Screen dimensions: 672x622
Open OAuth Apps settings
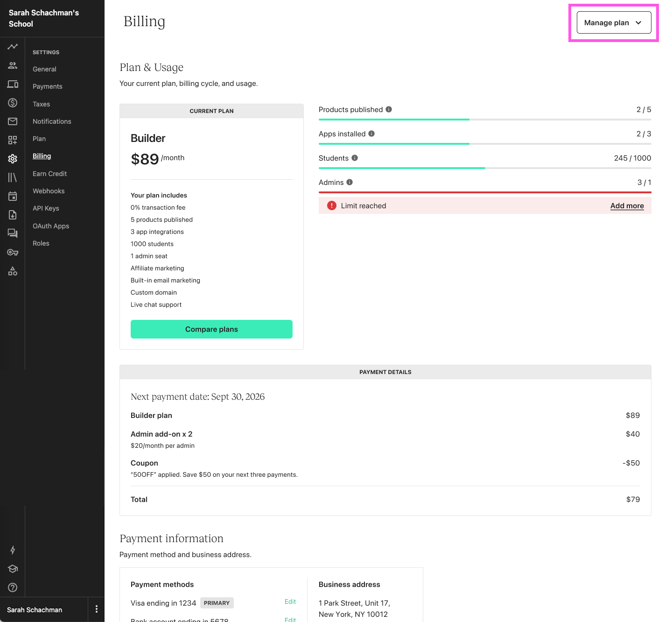pos(51,226)
